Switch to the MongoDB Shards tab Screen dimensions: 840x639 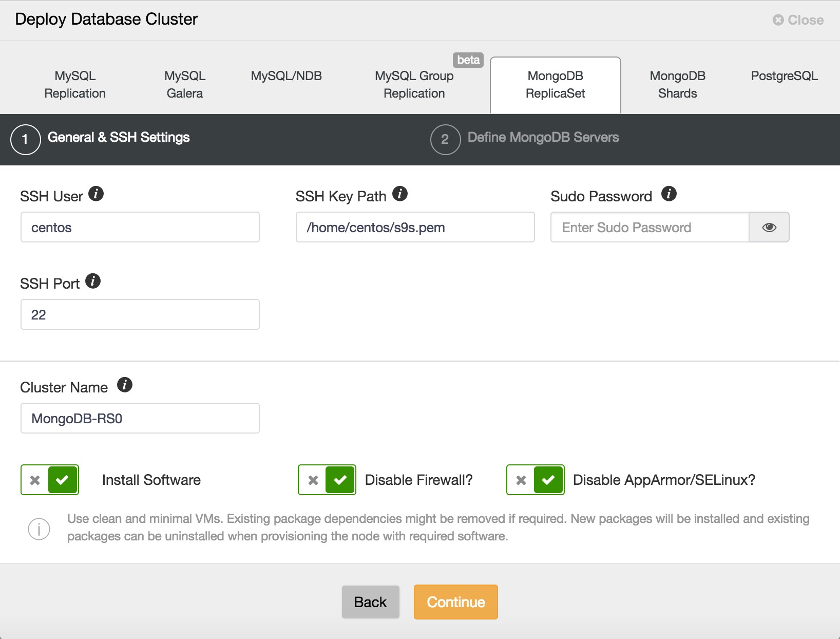point(678,85)
